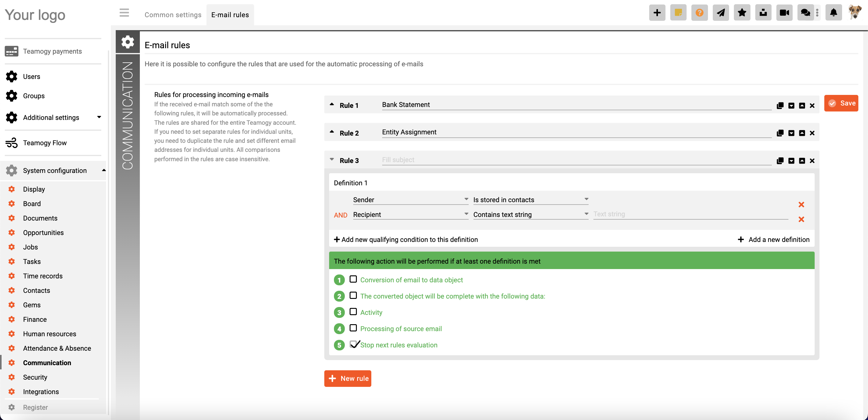The image size is (868, 420).
Task: Move Rule 1 down
Action: click(791, 105)
